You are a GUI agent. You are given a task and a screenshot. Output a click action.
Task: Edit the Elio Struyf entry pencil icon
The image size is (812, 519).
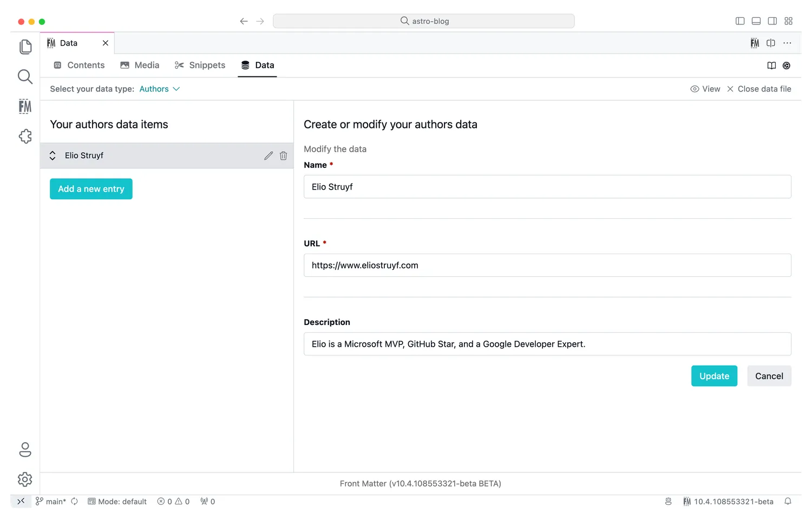(x=269, y=155)
